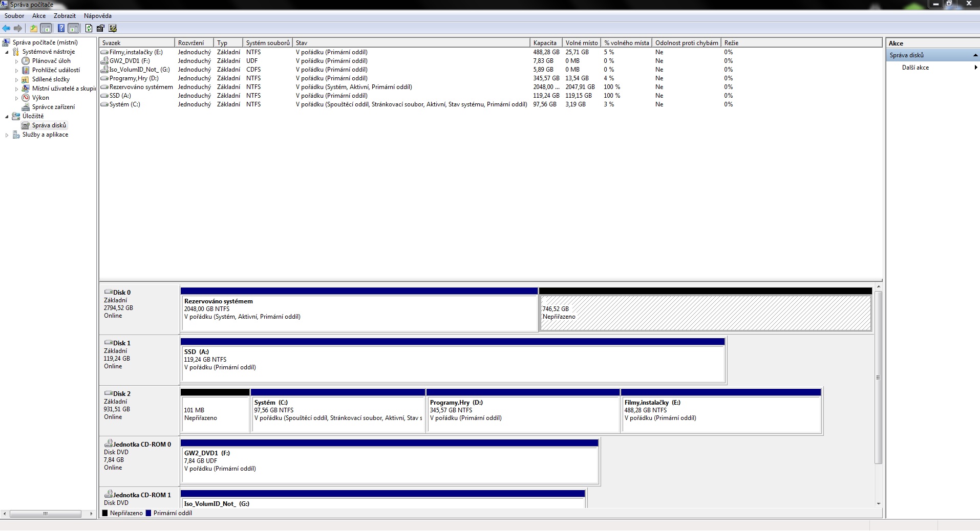Expand the Služby a aplikace node
The height and width of the screenshot is (531, 980).
(x=7, y=135)
